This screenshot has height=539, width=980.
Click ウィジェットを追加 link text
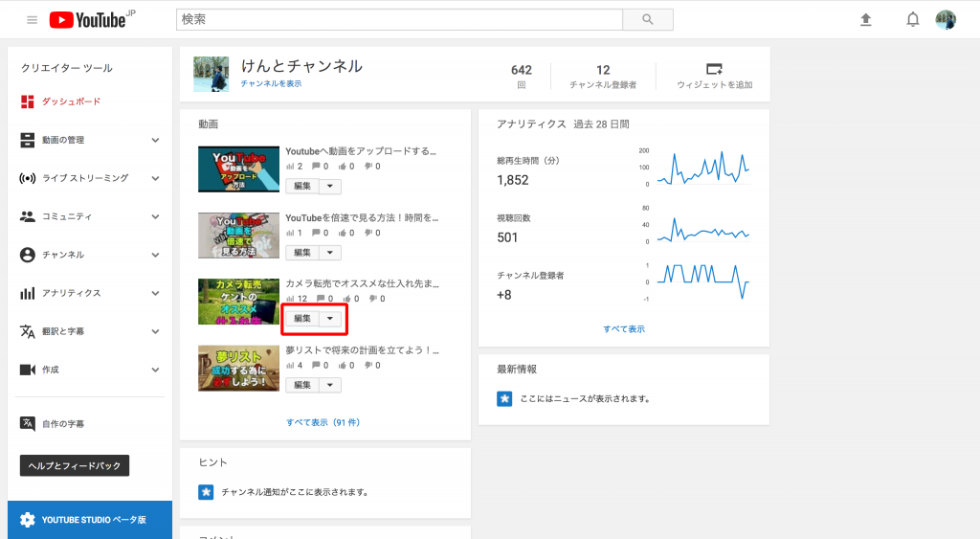(x=714, y=85)
